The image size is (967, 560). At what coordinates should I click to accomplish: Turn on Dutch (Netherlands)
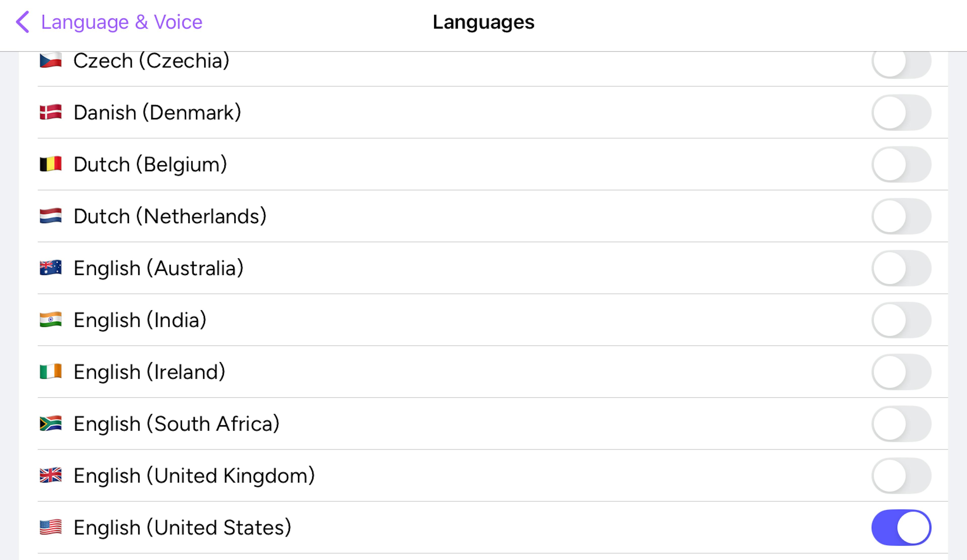pos(902,216)
